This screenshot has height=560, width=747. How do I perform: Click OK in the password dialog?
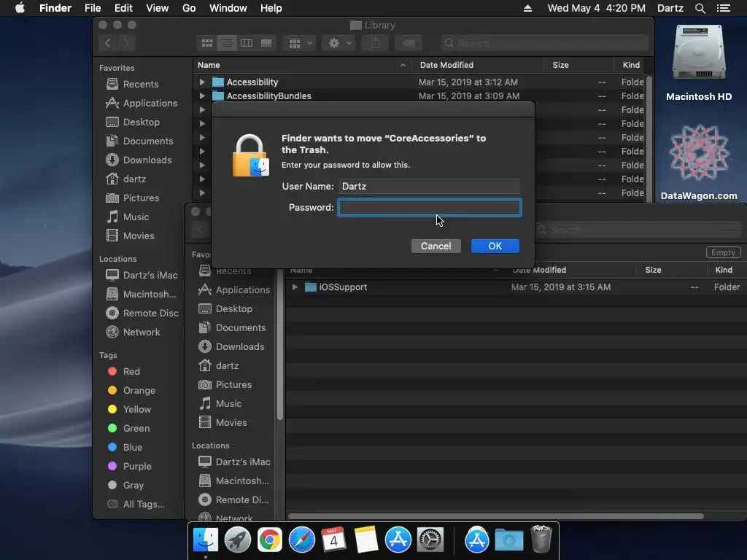tap(495, 246)
